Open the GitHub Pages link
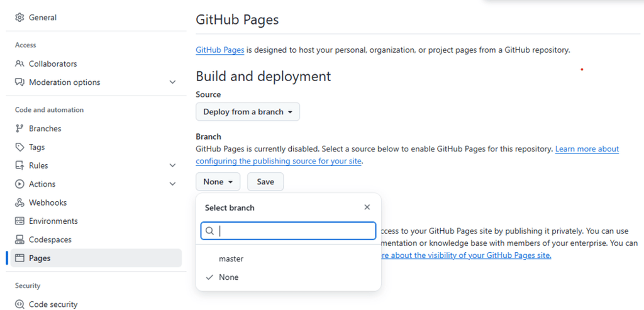 click(219, 50)
